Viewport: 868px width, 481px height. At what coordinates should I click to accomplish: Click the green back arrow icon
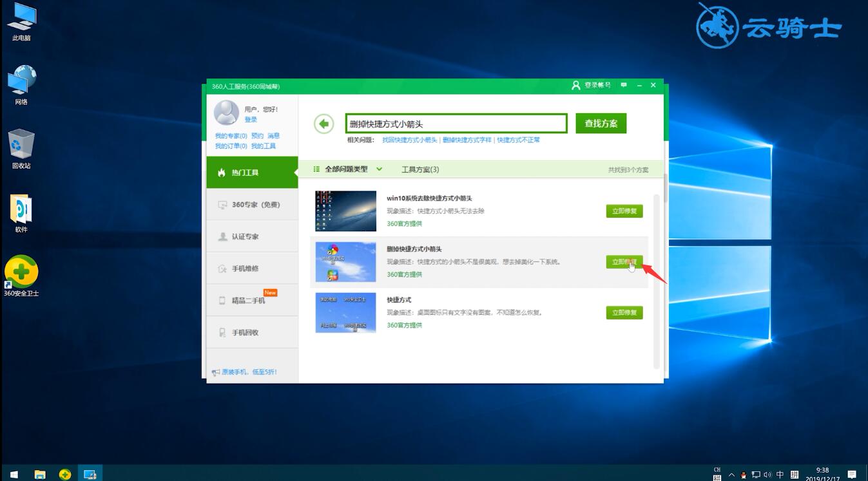323,124
